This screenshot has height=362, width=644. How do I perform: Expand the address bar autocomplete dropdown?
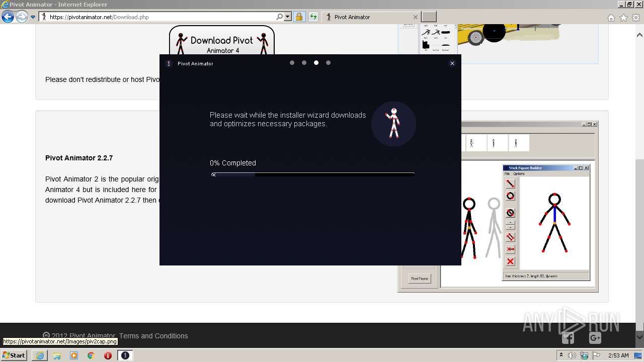pos(288,17)
